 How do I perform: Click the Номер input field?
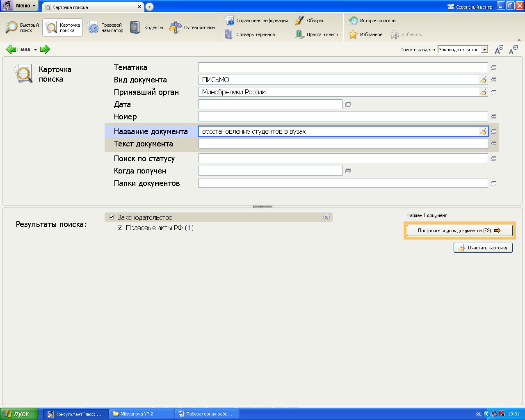tap(343, 116)
